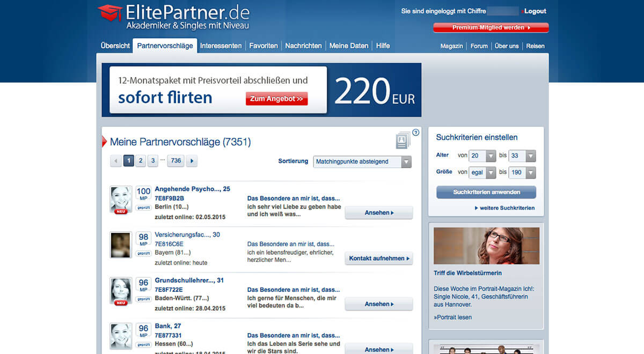Viewport: 644px width, 354px height.
Task: Click Chiffre code 7E8F722E
Action: click(x=169, y=289)
